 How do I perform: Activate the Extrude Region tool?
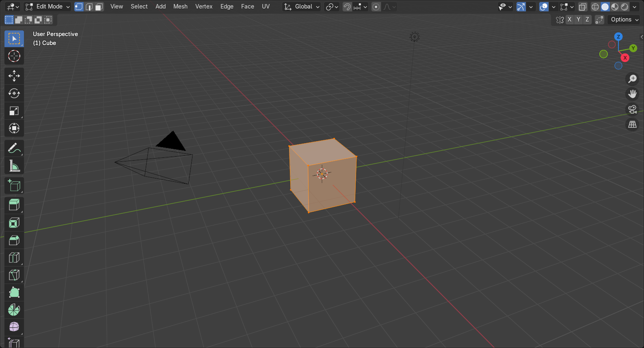coord(14,205)
